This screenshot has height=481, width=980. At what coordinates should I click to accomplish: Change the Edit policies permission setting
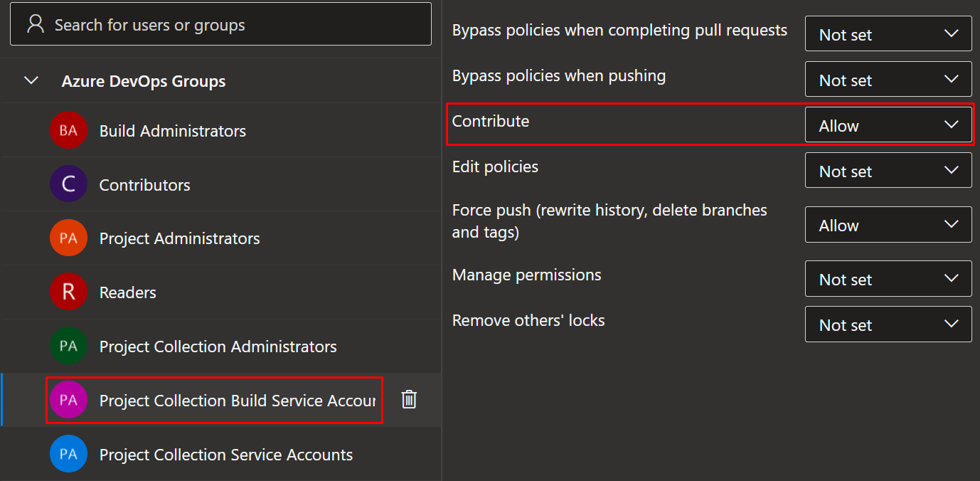[x=888, y=170]
